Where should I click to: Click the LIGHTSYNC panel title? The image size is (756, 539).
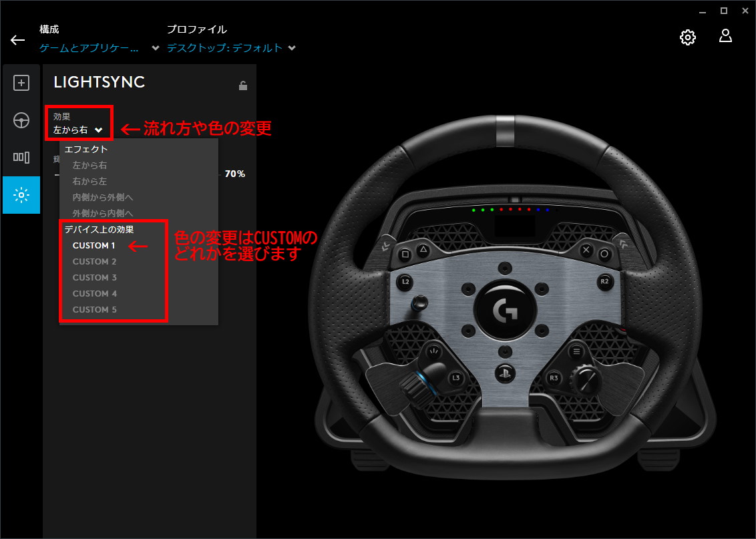point(100,82)
